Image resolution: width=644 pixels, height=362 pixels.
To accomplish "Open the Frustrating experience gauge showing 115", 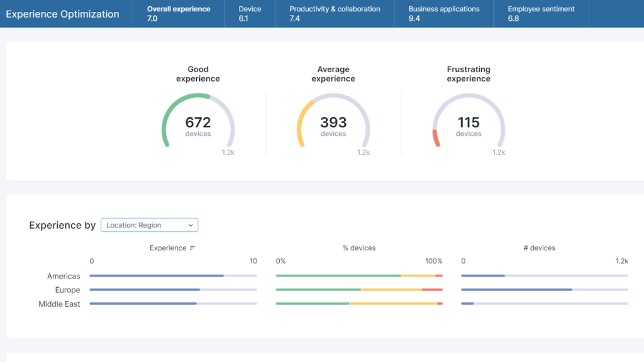I will click(469, 121).
